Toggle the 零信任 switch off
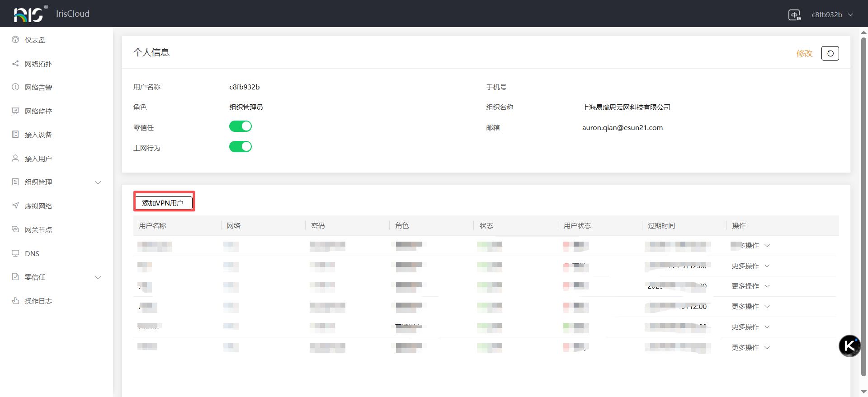 [240, 126]
